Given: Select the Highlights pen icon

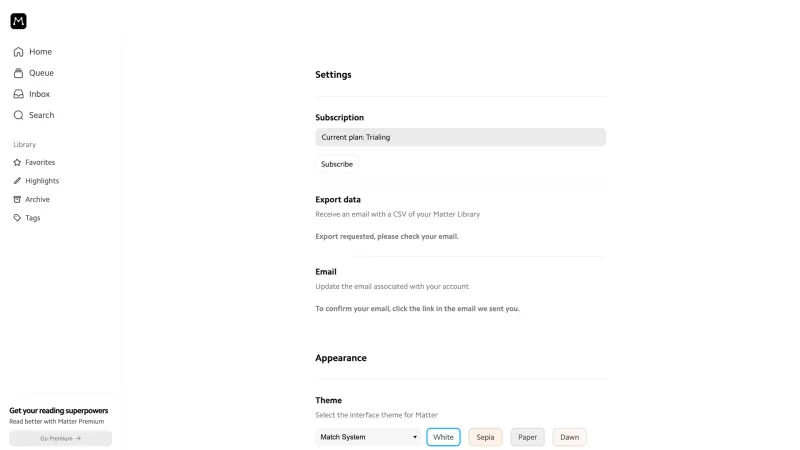Looking at the screenshot, I should pos(17,181).
